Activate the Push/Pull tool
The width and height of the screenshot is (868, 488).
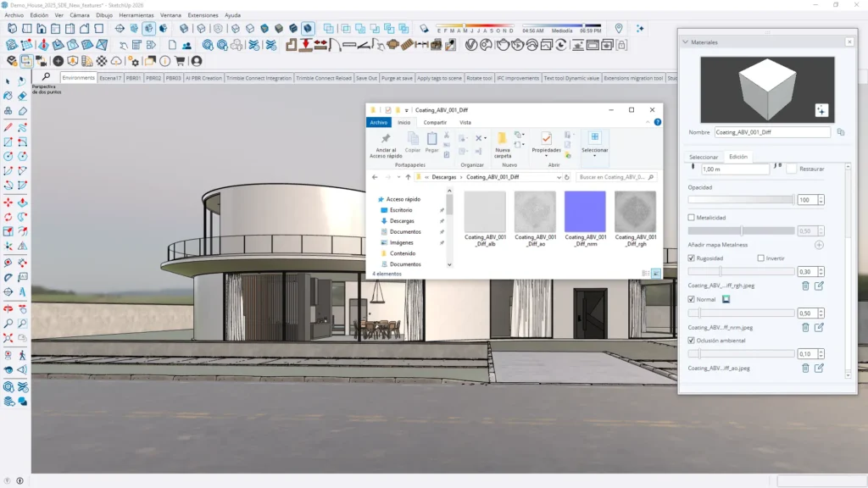pos(22,203)
